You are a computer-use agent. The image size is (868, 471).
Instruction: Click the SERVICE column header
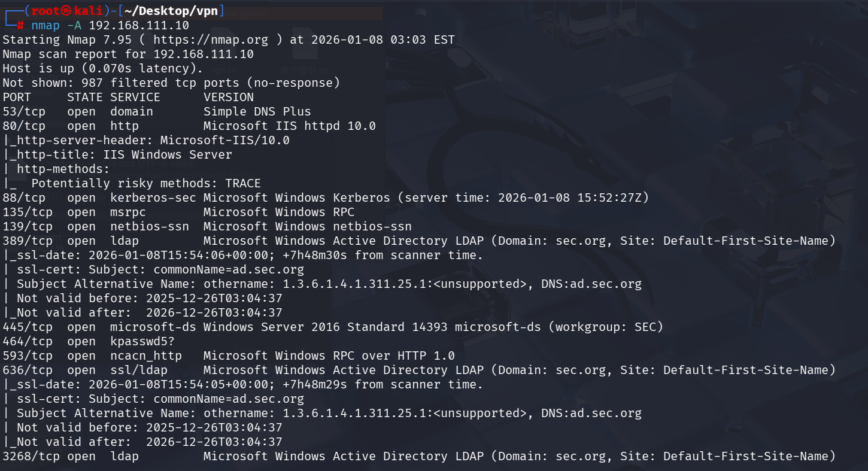click(135, 97)
